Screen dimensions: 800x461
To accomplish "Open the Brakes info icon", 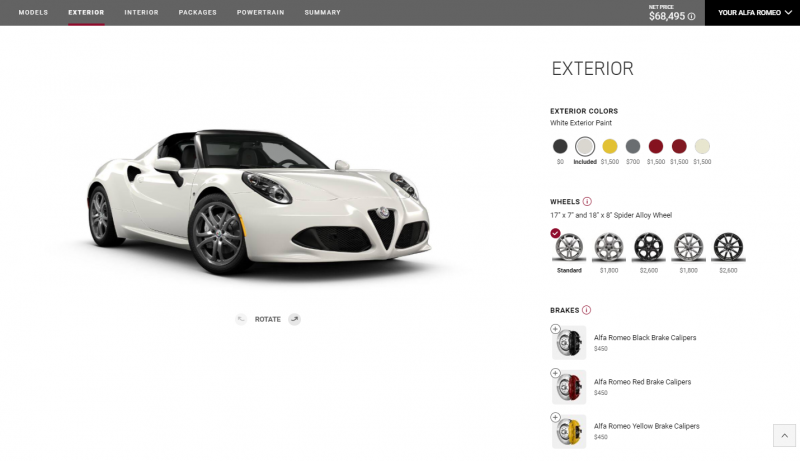I will click(x=586, y=310).
